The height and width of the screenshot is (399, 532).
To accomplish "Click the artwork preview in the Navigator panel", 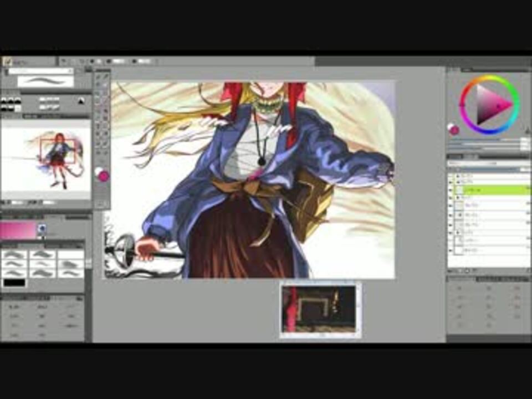I will [46, 159].
